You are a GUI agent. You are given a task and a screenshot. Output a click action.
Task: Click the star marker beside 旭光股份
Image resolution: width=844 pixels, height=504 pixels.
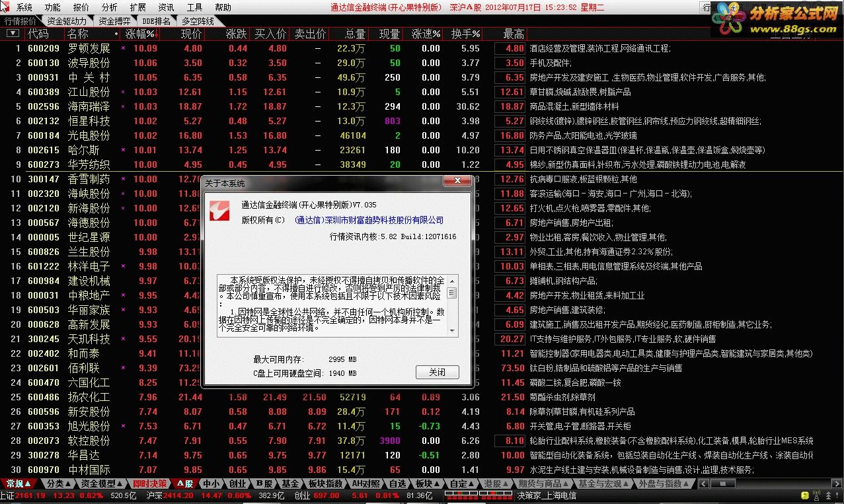pos(123,426)
